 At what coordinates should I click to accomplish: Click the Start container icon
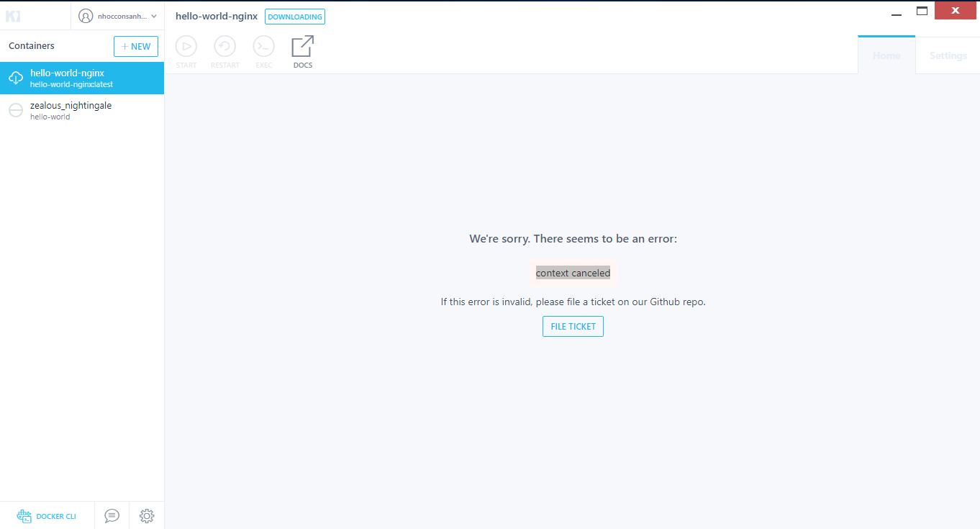186,45
